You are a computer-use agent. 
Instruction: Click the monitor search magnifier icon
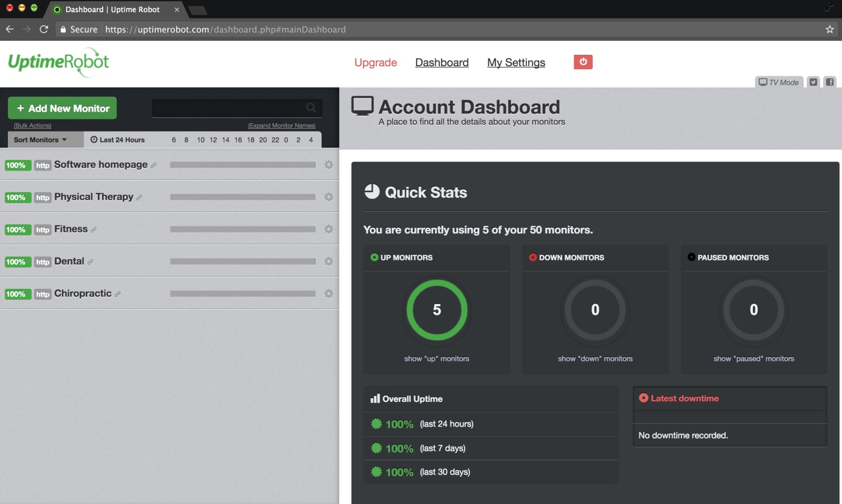click(311, 108)
